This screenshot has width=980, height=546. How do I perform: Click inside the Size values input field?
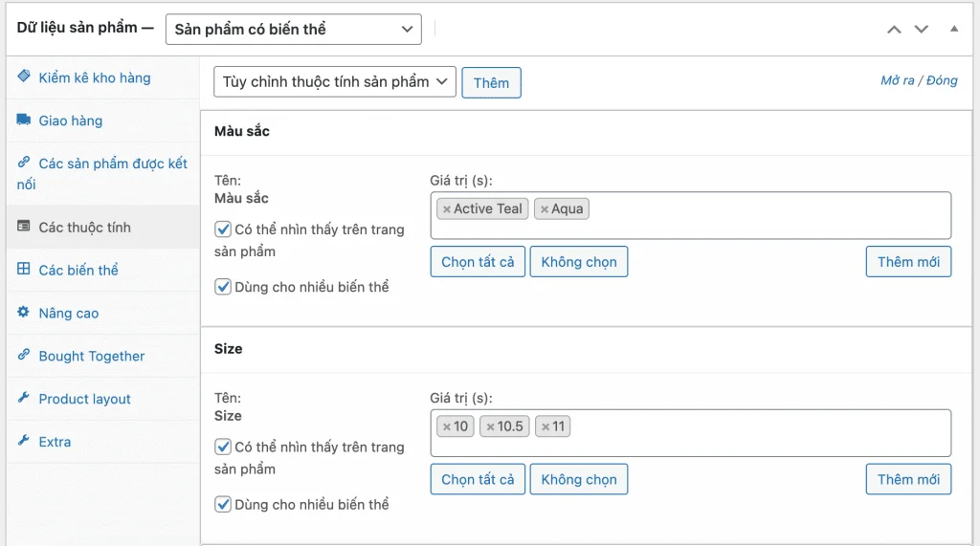click(x=756, y=433)
